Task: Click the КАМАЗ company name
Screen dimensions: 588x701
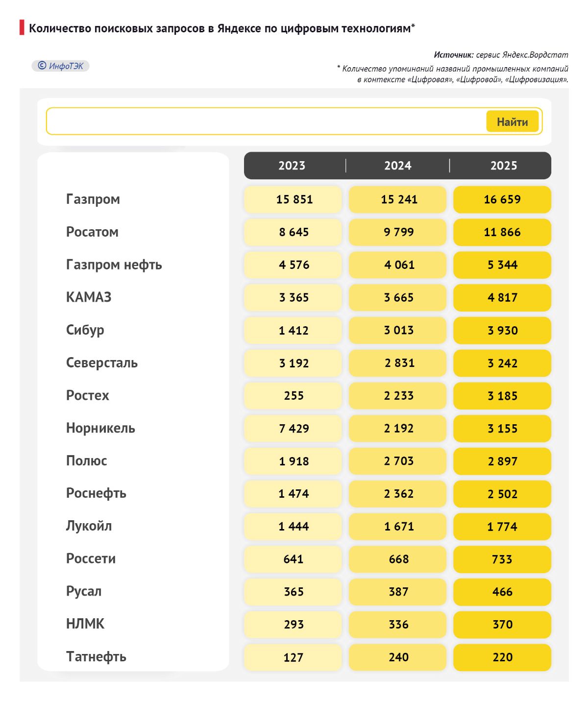Action: tap(89, 297)
